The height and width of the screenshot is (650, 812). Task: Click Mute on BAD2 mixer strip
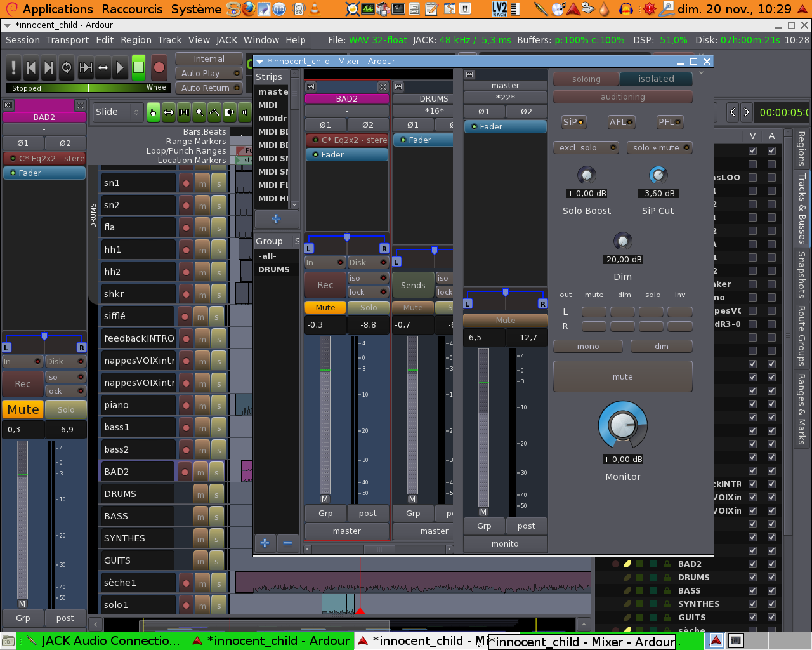pyautogui.click(x=325, y=308)
